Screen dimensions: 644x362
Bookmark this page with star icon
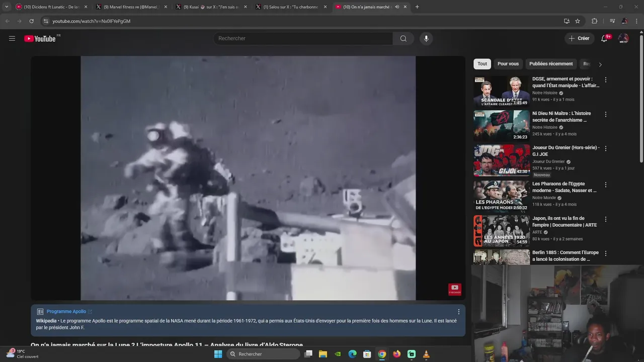click(578, 21)
